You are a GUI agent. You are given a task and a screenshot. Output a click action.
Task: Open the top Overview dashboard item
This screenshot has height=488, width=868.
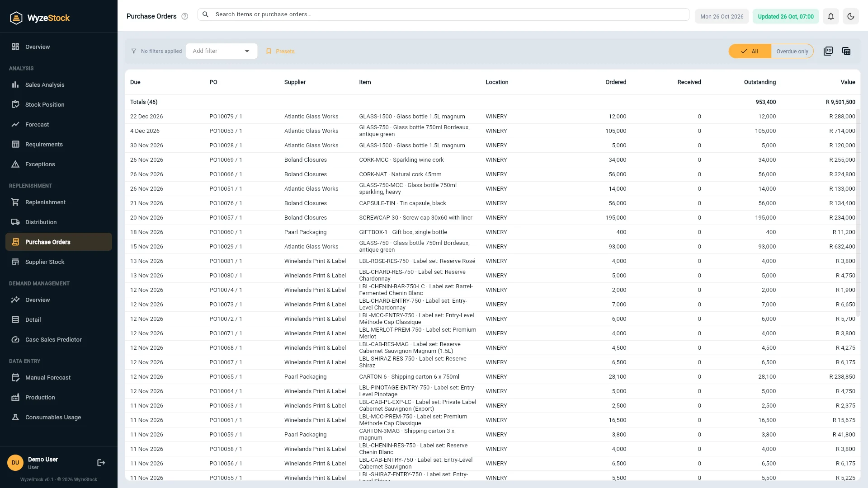coord(59,47)
